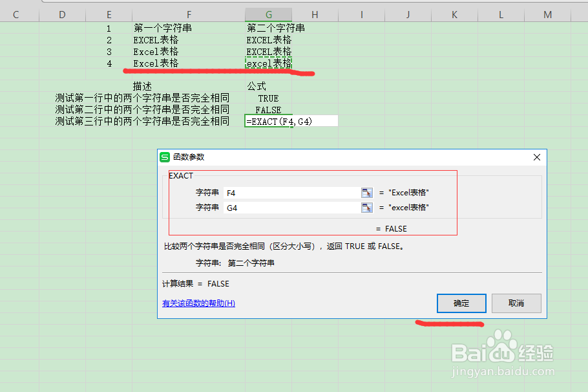The width and height of the screenshot is (588, 392).
Task: Click range selector icon for G4 field
Action: (367, 208)
